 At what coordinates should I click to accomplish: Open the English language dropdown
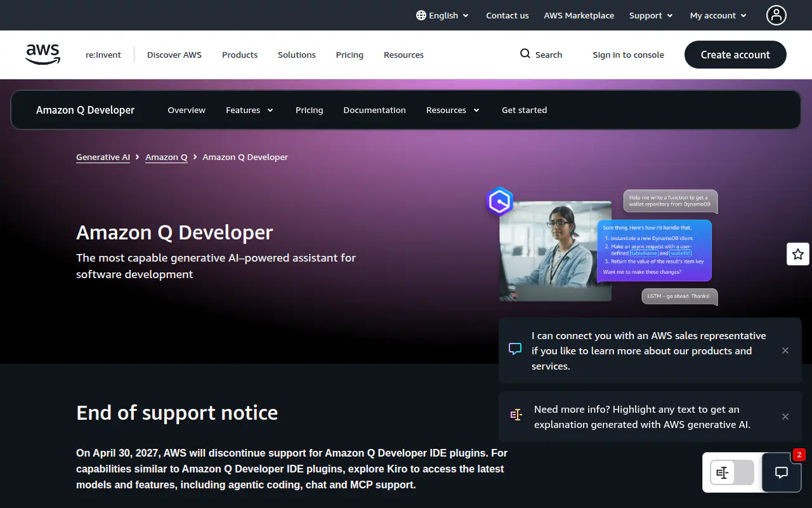click(443, 15)
